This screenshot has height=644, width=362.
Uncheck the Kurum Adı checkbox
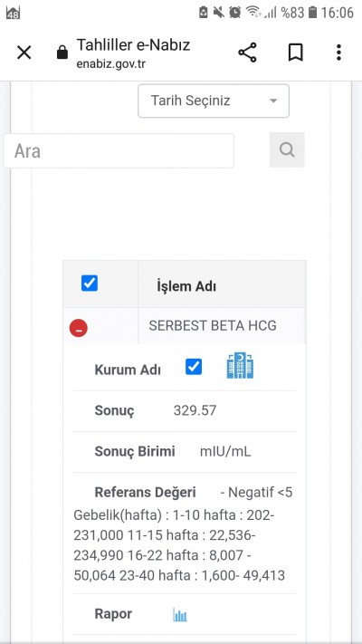point(194,366)
